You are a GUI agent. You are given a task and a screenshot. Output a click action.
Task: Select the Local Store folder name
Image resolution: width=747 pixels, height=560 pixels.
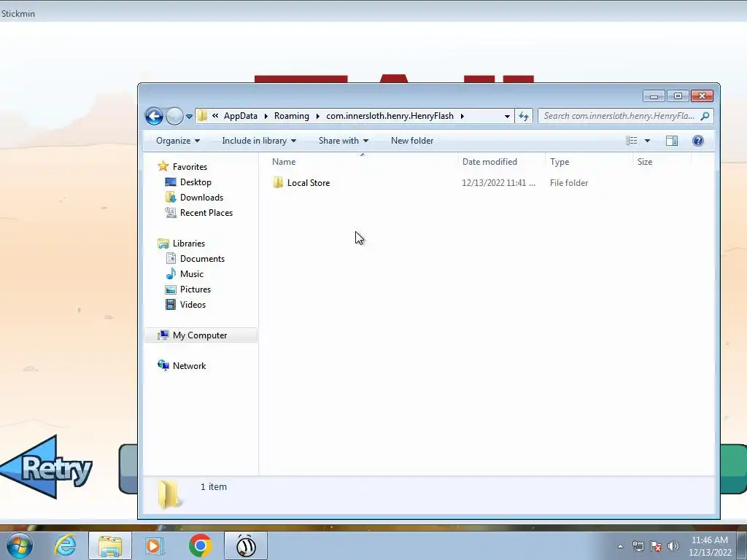(x=309, y=183)
